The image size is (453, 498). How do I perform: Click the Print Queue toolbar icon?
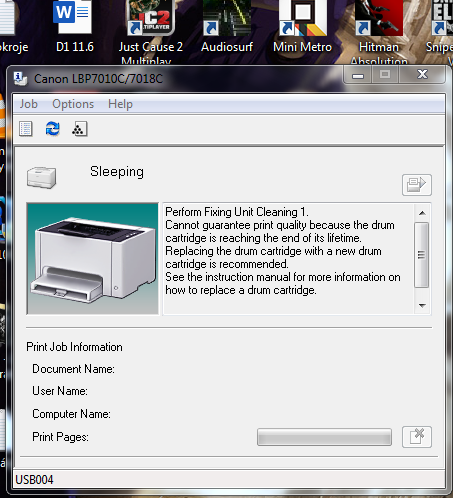click(26, 129)
